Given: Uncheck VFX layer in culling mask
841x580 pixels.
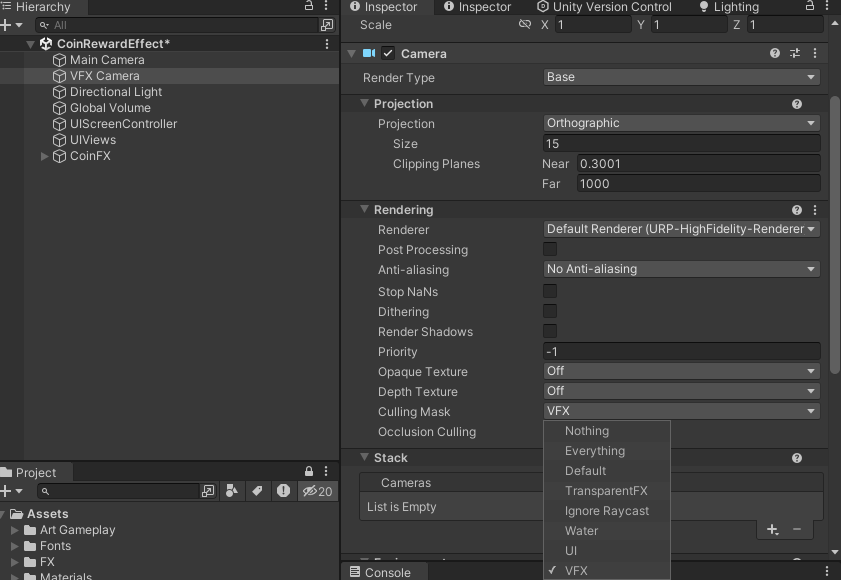Looking at the screenshot, I should [607, 570].
